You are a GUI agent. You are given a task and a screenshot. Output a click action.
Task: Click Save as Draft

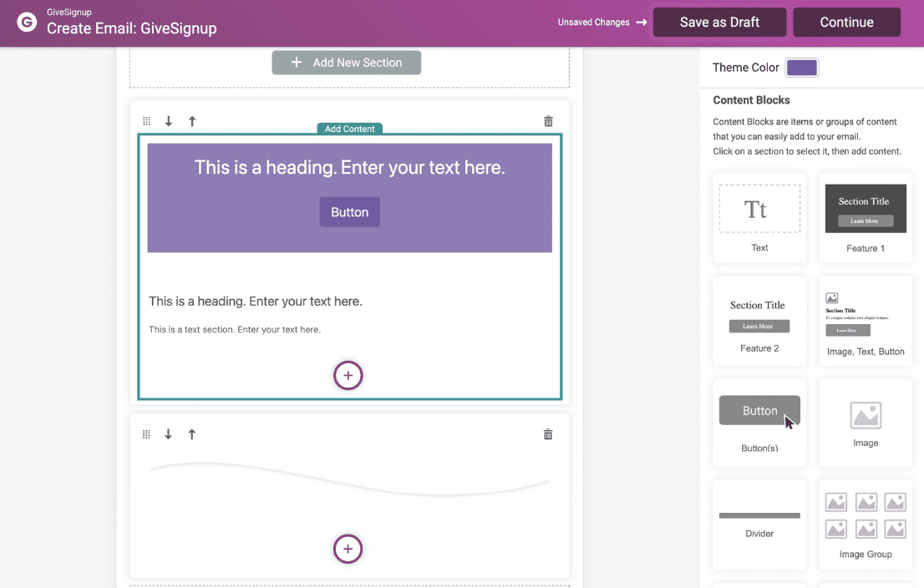point(719,23)
